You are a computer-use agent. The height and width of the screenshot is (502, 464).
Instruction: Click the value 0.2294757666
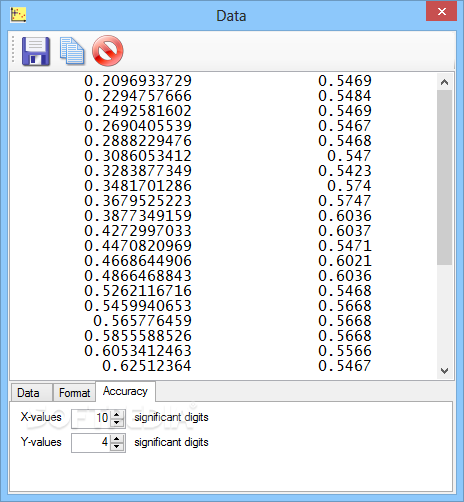coord(138,96)
